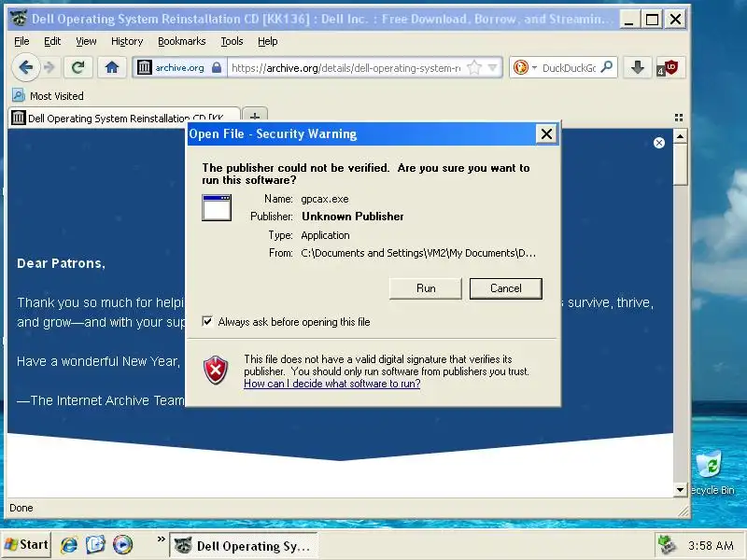Bookmark page with the star icon

click(474, 67)
